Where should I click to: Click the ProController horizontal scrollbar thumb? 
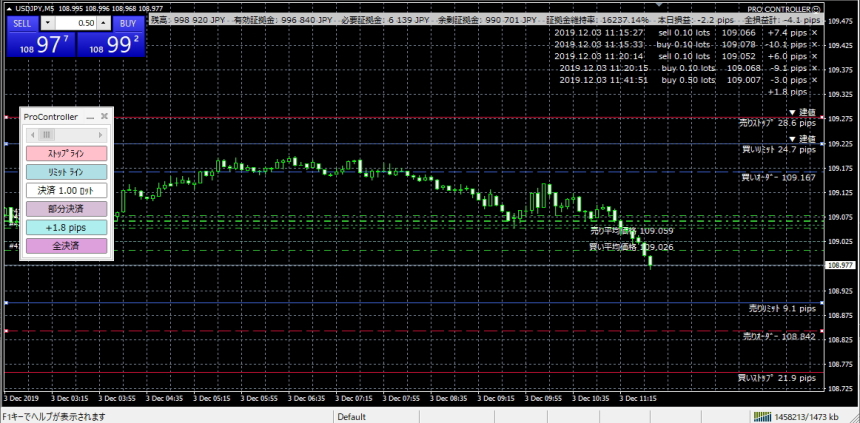[x=46, y=134]
